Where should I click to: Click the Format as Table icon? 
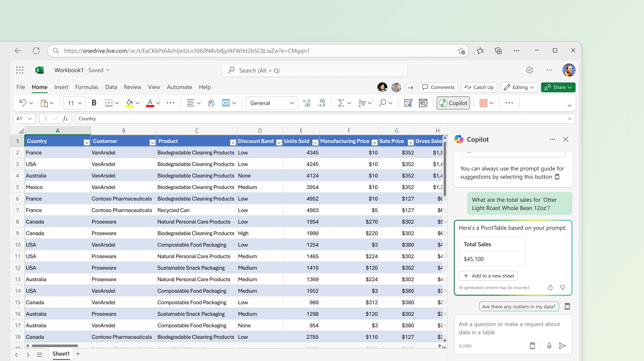click(x=484, y=103)
